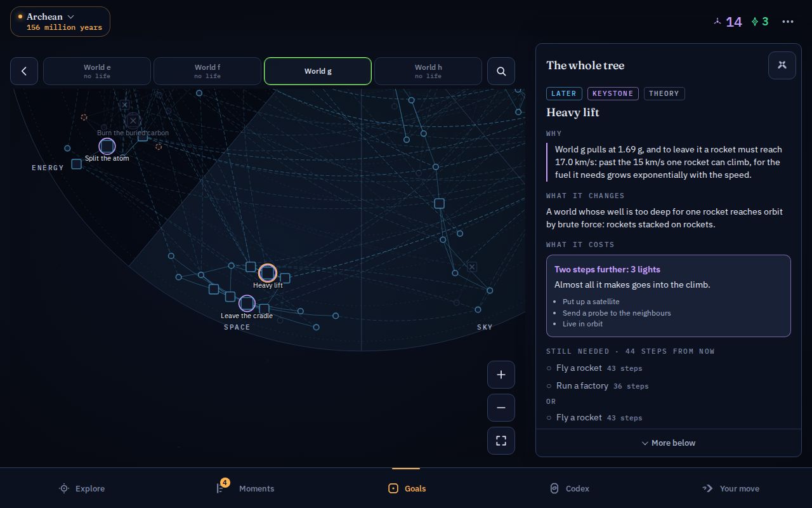The image size is (812, 508).
Task: Check the purple 14 counter
Action: (x=727, y=22)
